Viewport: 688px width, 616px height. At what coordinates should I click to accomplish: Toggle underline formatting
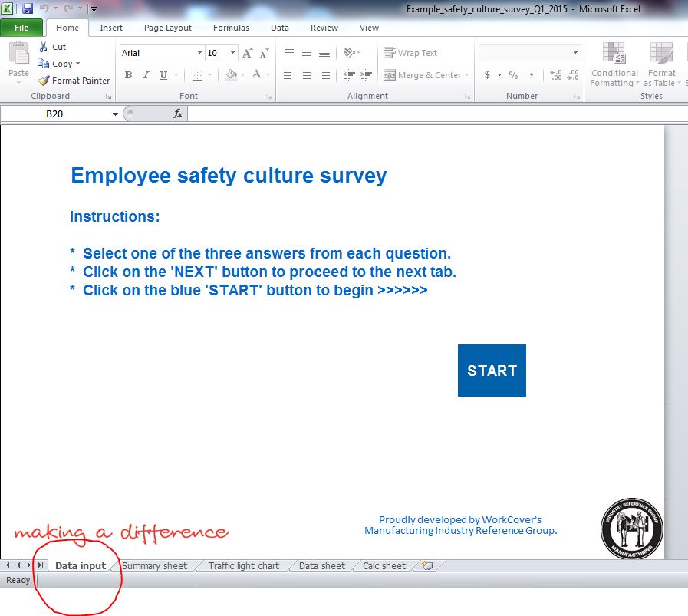tap(162, 74)
